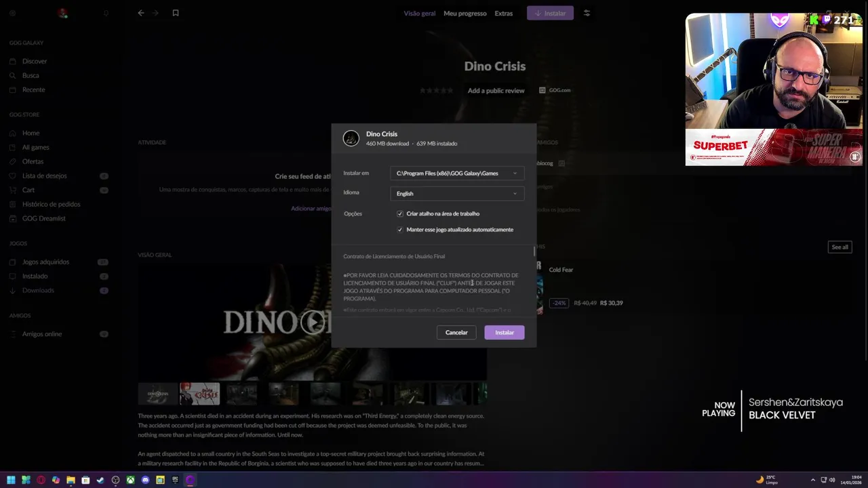The image size is (868, 488).
Task: Open Steam from the taskbar
Action: coord(100,480)
